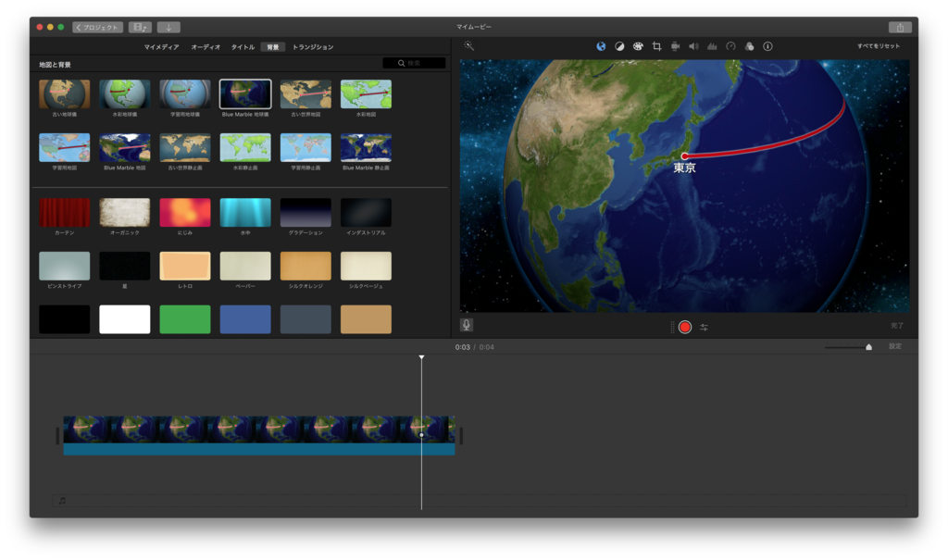
Task: Open voiceover options sliders icon
Action: [704, 327]
